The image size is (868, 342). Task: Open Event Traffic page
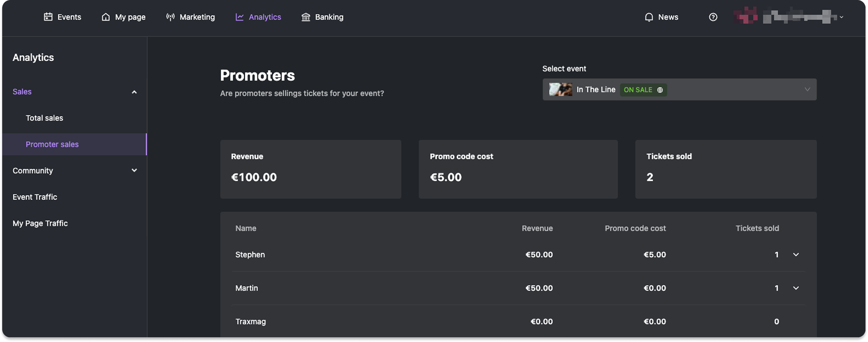click(35, 197)
